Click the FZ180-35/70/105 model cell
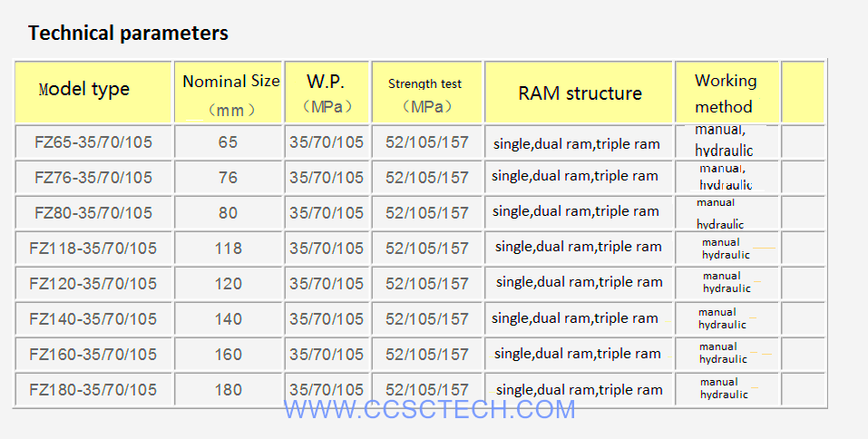 [93, 390]
